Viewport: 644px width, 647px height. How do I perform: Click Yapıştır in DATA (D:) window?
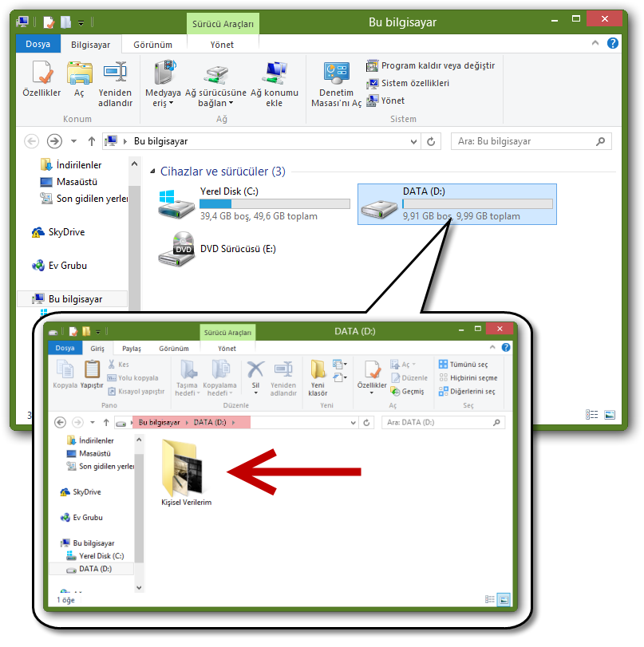click(x=92, y=374)
